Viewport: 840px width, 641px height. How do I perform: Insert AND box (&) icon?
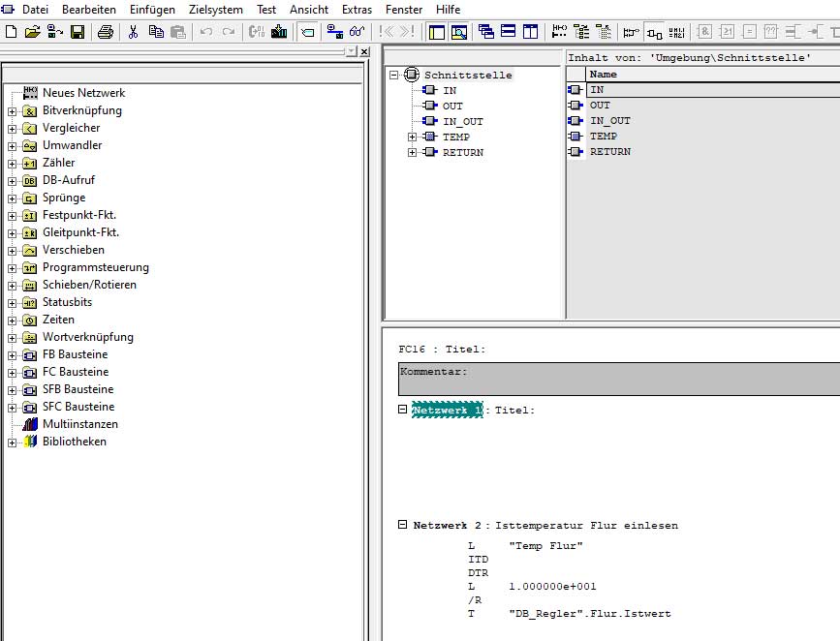[x=704, y=32]
